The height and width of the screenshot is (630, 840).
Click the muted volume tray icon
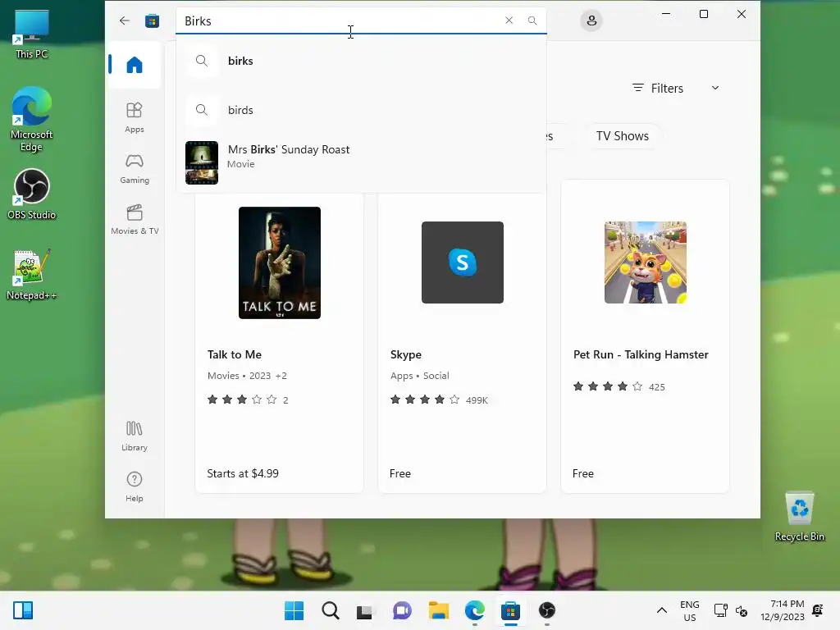coord(742,610)
